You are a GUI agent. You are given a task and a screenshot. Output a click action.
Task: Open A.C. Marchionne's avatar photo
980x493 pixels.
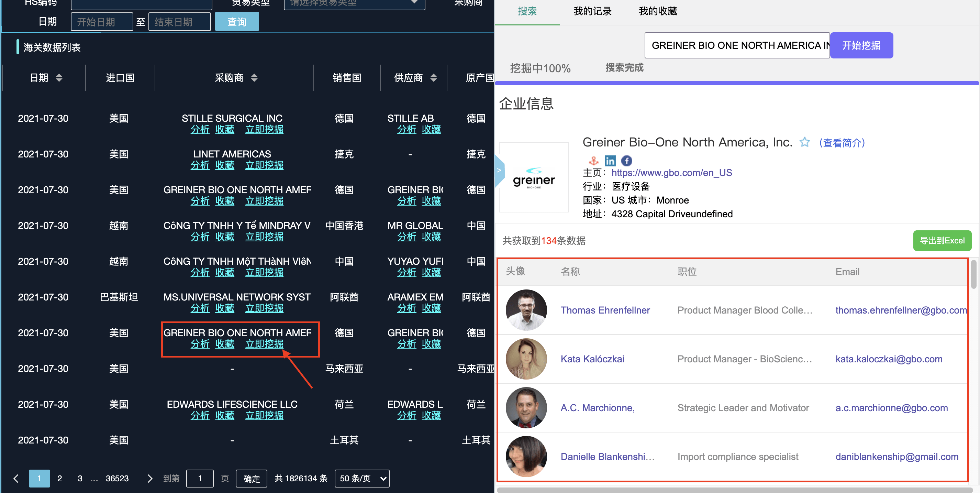tap(526, 408)
